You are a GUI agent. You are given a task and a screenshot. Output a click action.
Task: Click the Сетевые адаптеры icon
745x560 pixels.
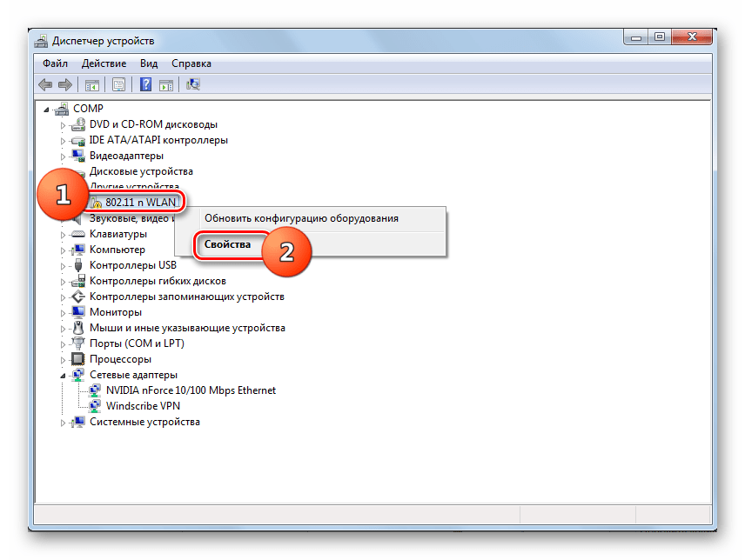coord(78,375)
